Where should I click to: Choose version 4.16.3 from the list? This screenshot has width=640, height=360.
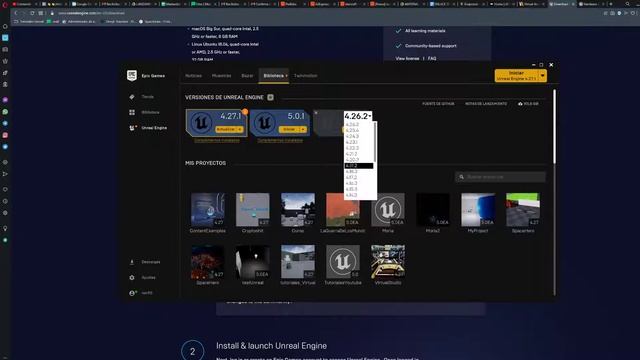click(351, 184)
